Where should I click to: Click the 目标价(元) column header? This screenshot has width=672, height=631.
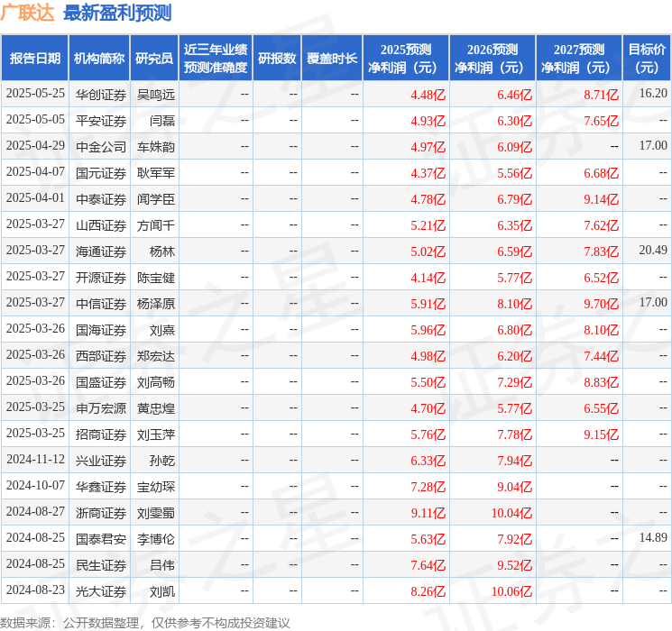click(x=647, y=59)
